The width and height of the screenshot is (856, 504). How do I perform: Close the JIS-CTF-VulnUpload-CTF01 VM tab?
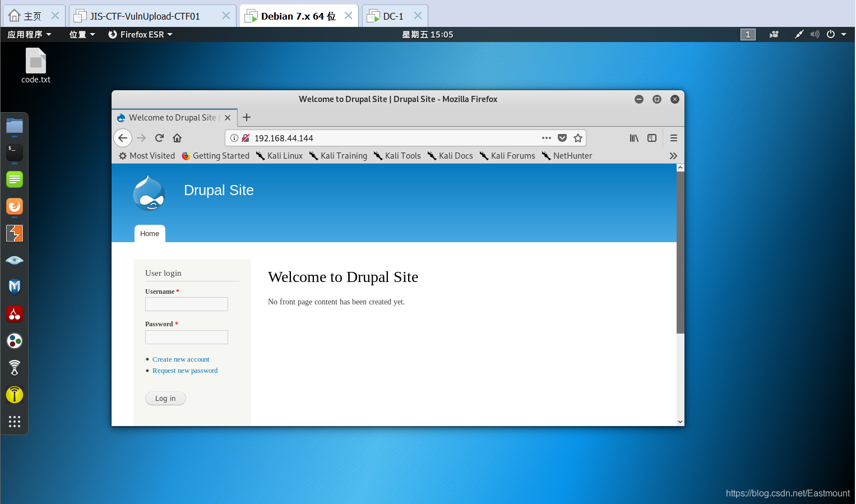226,16
